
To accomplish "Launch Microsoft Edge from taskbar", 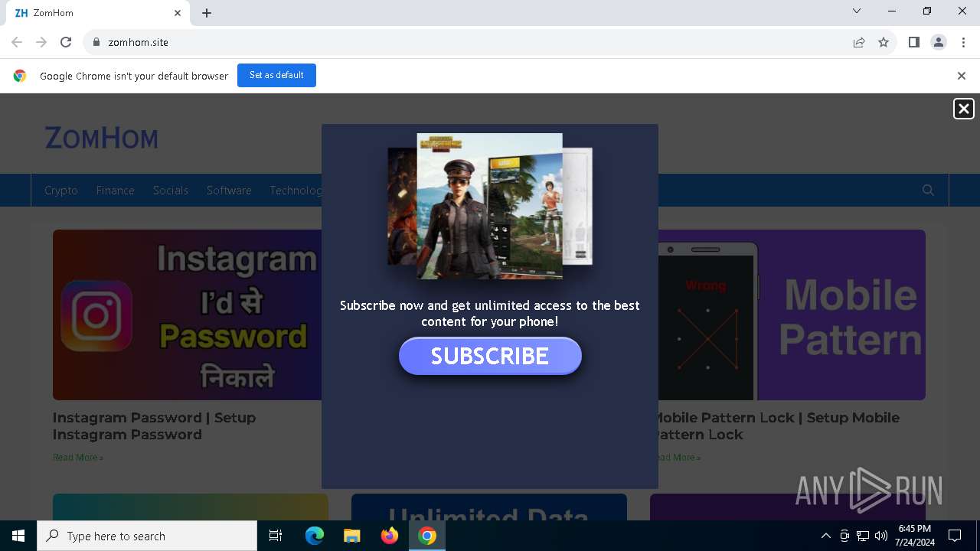I will 315,536.
